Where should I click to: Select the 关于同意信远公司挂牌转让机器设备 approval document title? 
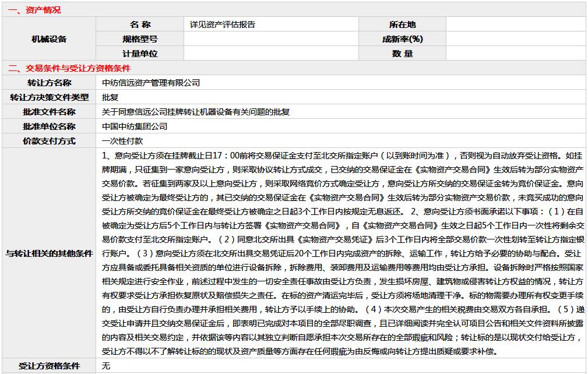click(x=196, y=112)
